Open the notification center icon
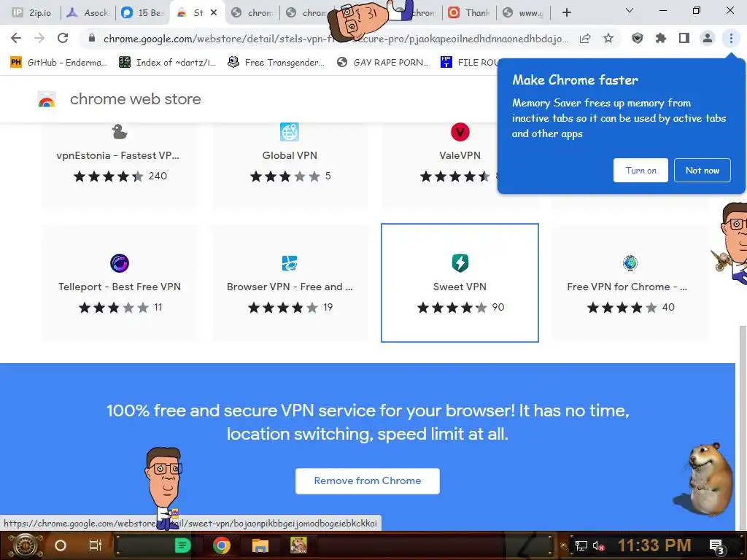 (716, 547)
